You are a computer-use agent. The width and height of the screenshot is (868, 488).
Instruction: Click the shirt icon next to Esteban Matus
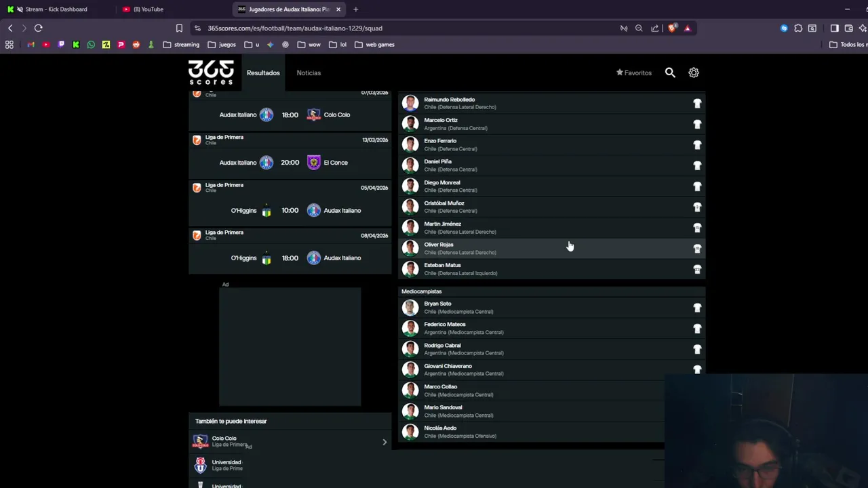tap(697, 269)
